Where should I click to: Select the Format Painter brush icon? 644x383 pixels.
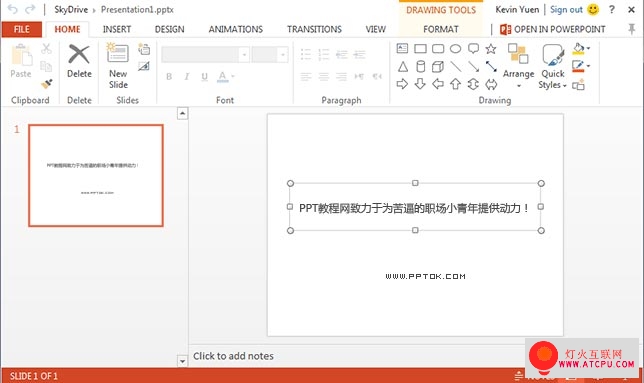click(x=47, y=84)
